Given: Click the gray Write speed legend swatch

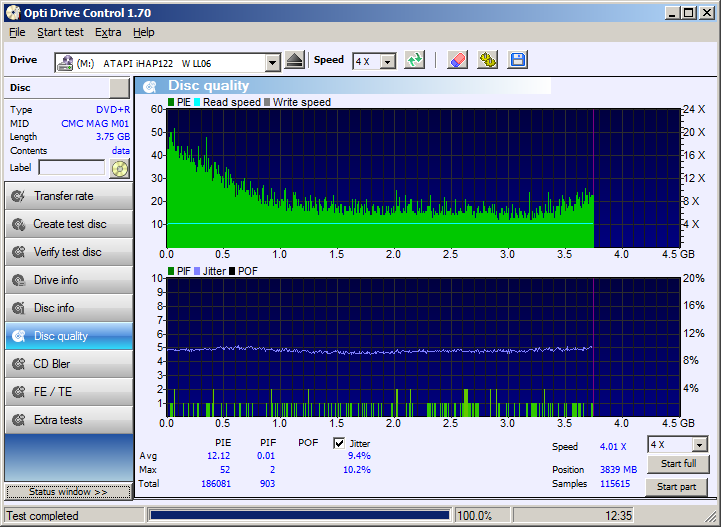Looking at the screenshot, I should [267, 103].
